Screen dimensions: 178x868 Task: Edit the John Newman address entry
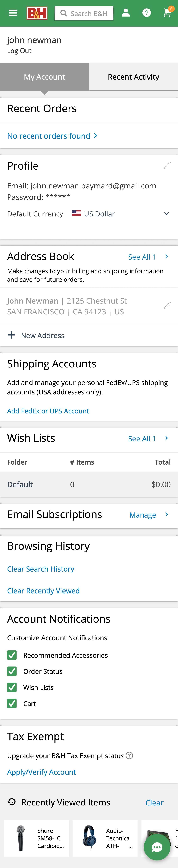pyautogui.click(x=167, y=306)
